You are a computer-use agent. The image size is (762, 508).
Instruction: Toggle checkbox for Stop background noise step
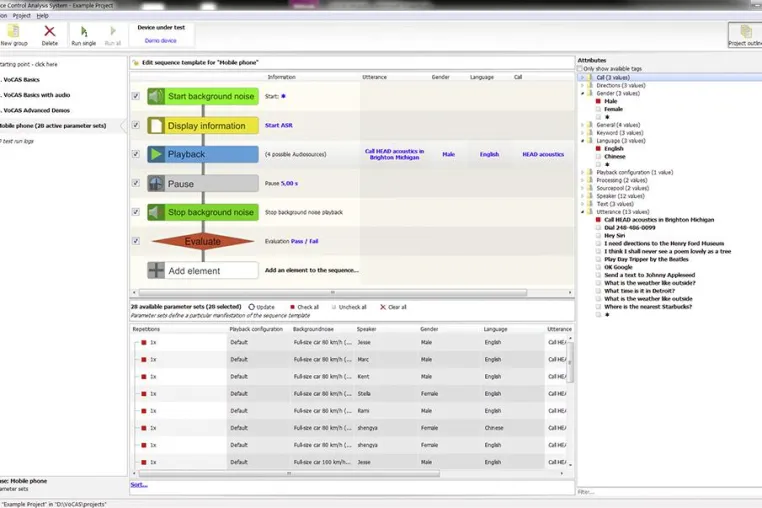(x=136, y=212)
